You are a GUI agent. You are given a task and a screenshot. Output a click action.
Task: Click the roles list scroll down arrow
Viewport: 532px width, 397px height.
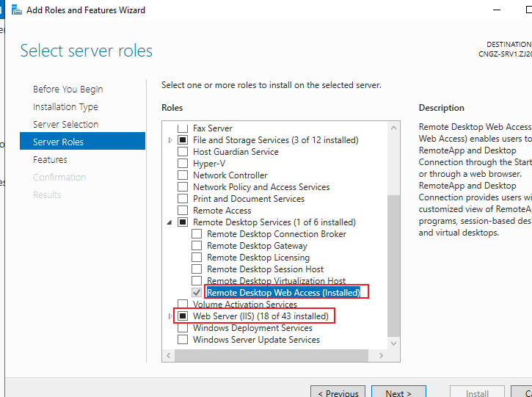click(393, 343)
